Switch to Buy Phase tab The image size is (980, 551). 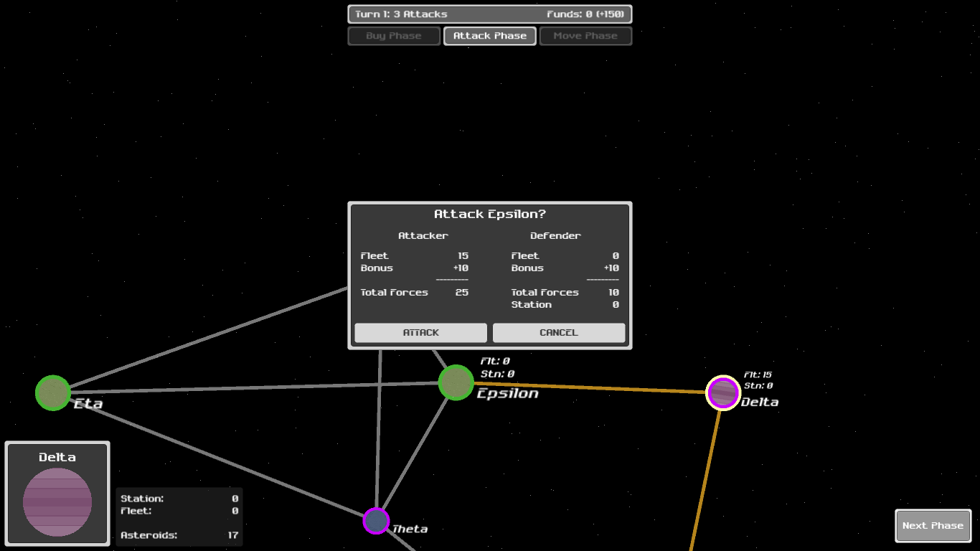click(x=394, y=36)
